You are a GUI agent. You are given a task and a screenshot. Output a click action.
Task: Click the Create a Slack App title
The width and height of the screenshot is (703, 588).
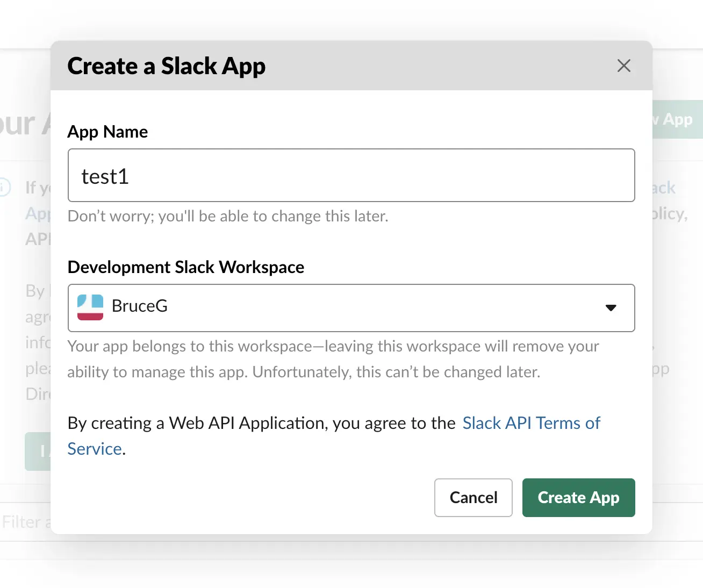pos(167,66)
